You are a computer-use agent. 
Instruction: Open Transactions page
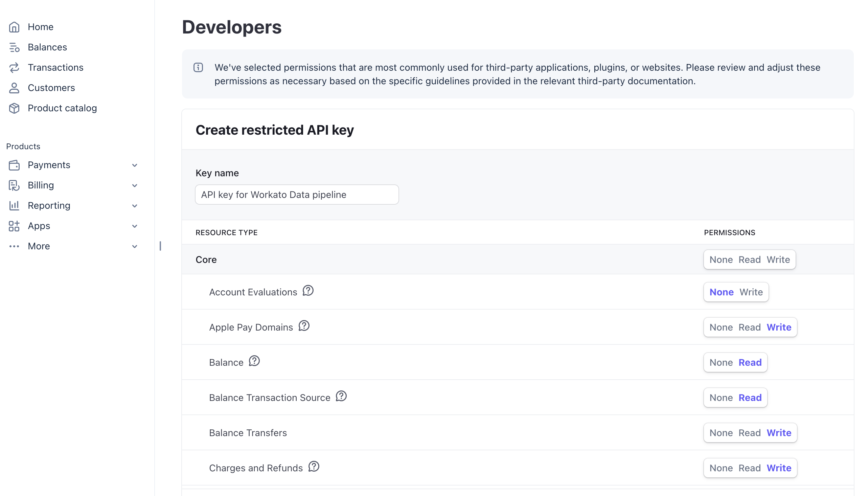tap(55, 67)
